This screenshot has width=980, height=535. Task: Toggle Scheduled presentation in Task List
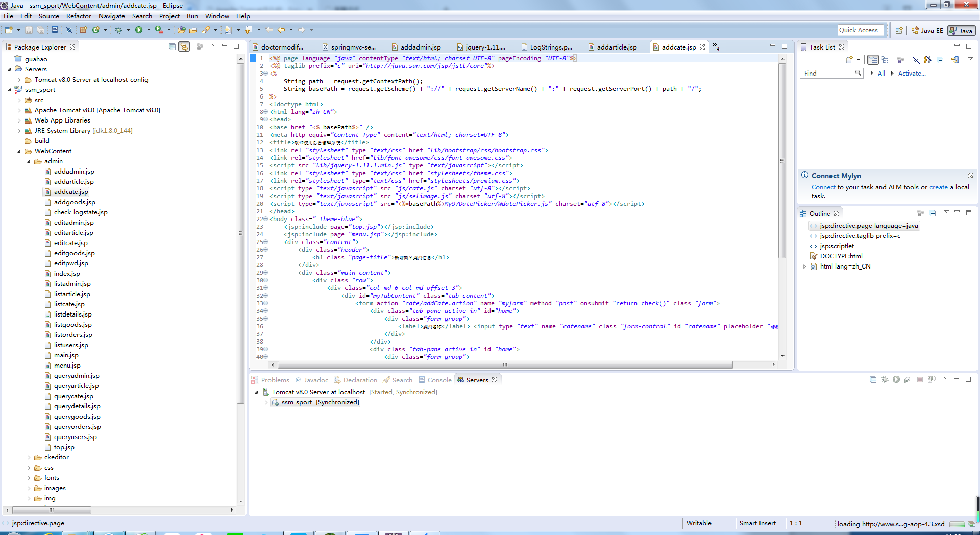point(885,60)
